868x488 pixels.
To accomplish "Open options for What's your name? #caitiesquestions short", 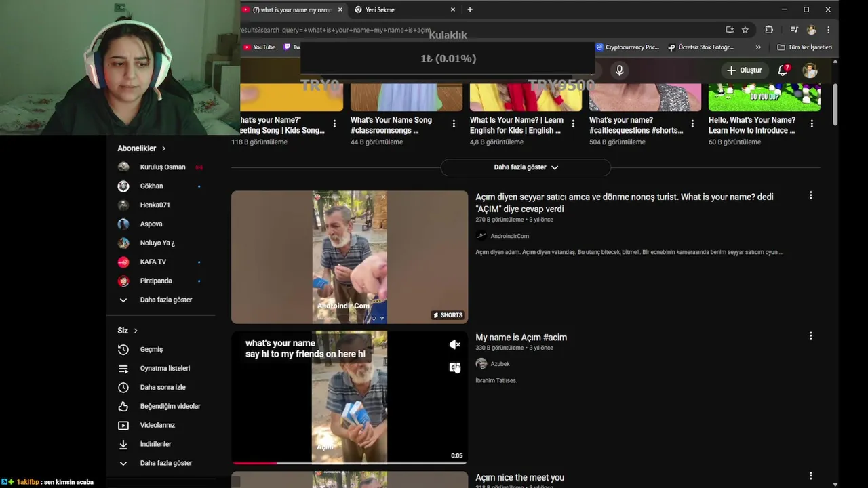I will pos(692,123).
